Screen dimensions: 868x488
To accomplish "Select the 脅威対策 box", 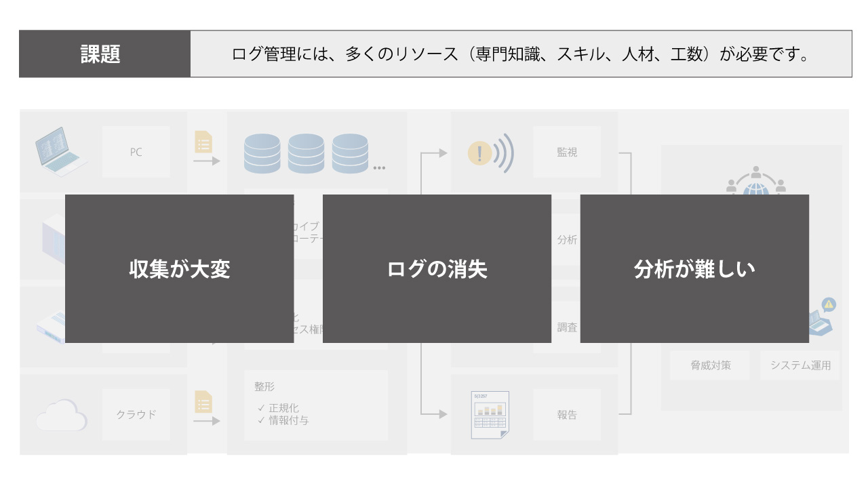I will [x=710, y=365].
